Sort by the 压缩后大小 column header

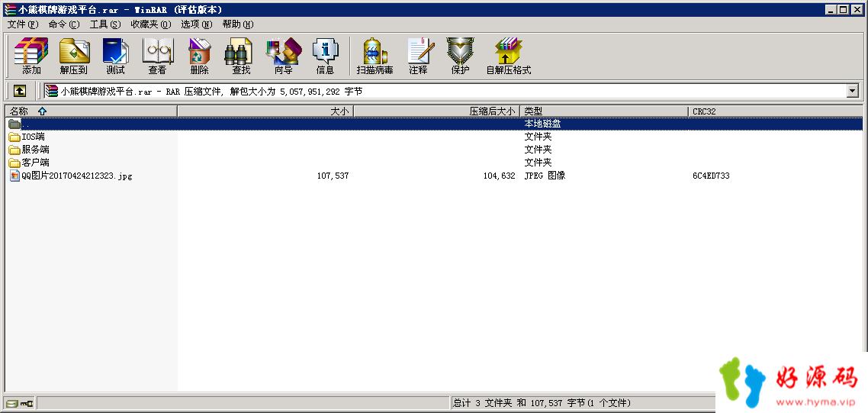pos(437,111)
